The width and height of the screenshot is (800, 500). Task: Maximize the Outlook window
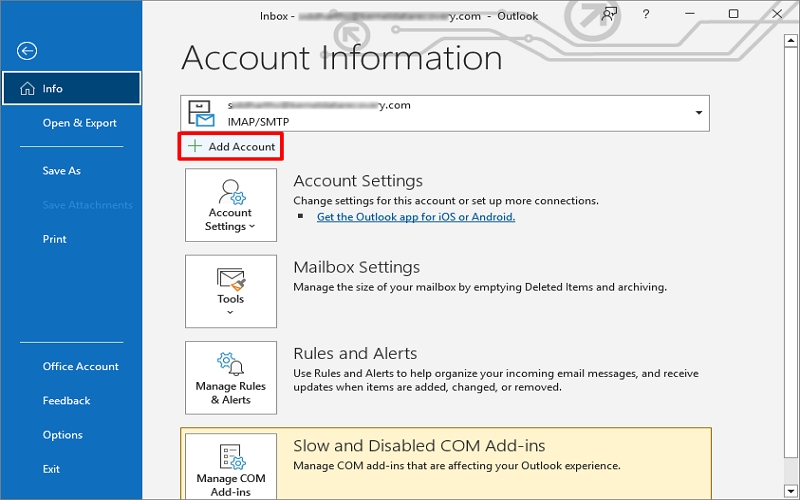pos(733,14)
